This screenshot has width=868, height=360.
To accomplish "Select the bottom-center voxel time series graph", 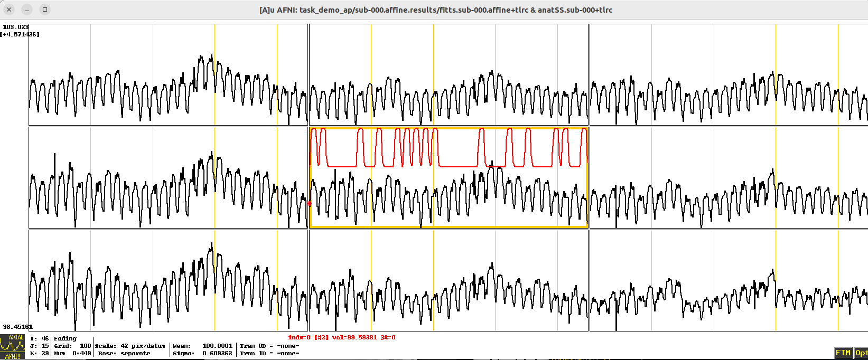I will [x=448, y=280].
